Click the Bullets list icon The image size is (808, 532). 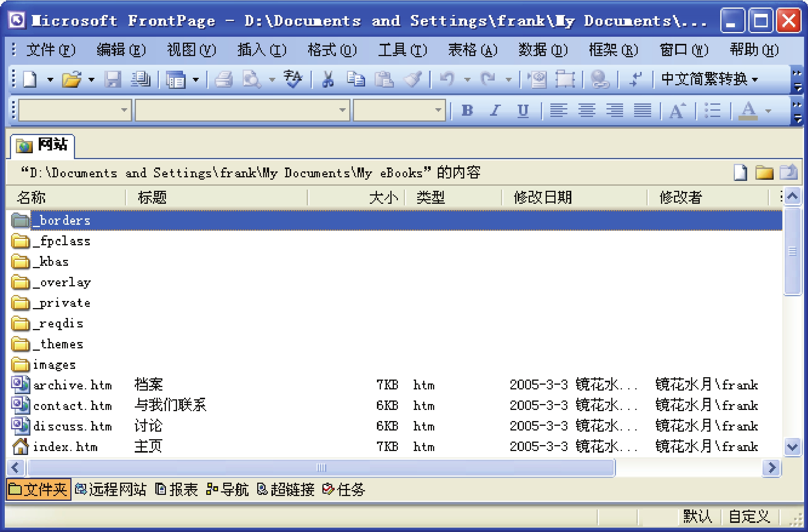tap(712, 111)
